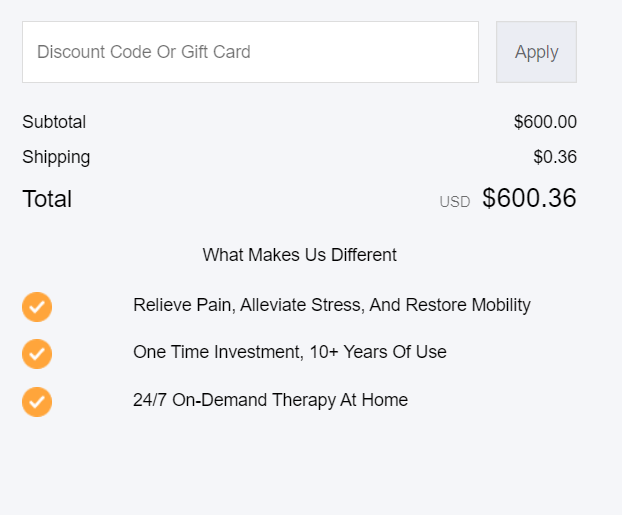The width and height of the screenshot is (622, 515).
Task: Select the $600.36 total amount
Action: [x=529, y=199]
